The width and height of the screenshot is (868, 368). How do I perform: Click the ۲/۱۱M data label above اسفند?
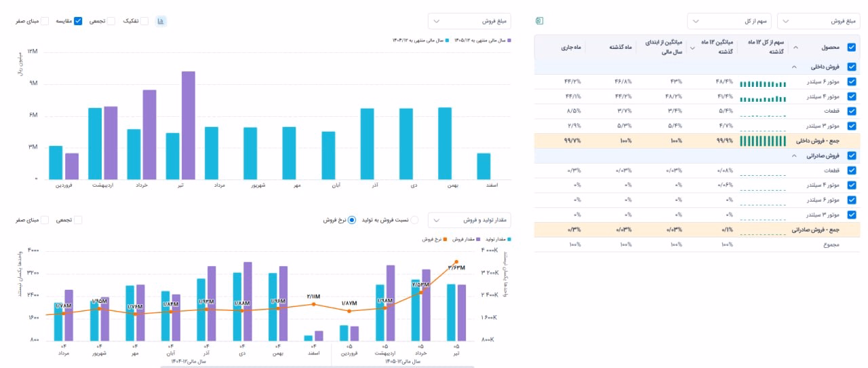click(x=313, y=297)
